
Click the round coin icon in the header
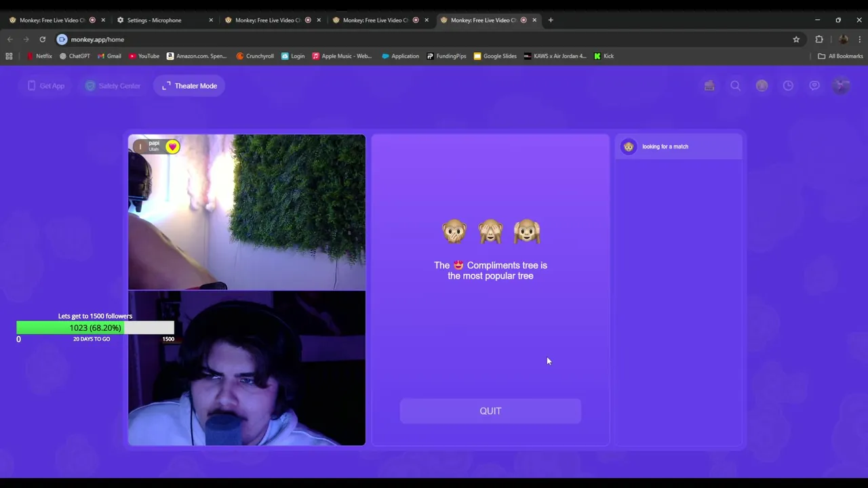click(762, 85)
